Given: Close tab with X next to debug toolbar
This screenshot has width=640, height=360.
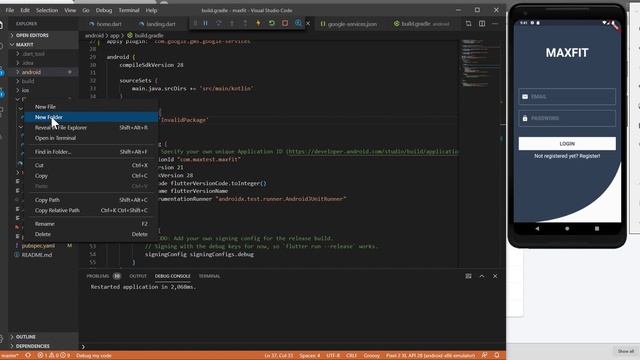Looking at the screenshot, I should [x=308, y=24].
